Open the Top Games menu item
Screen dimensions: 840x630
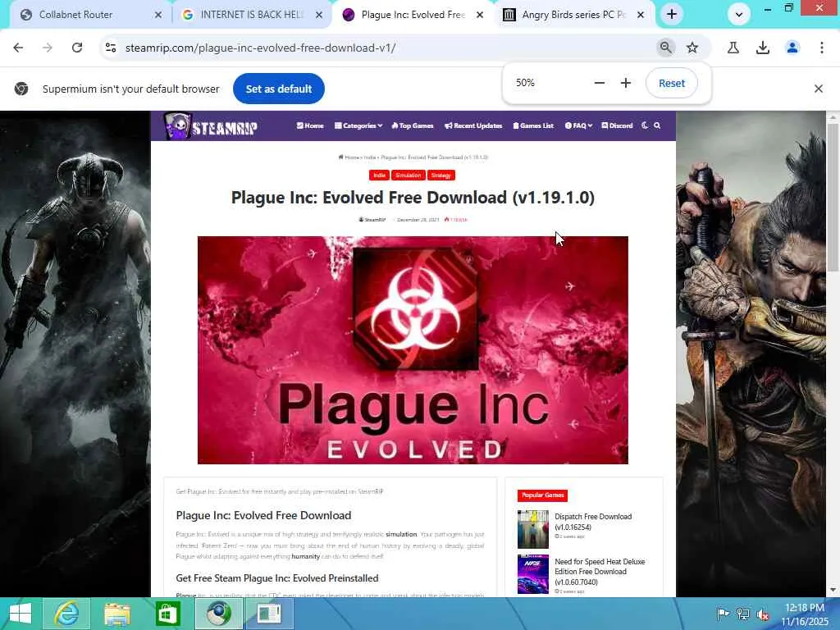tap(413, 126)
